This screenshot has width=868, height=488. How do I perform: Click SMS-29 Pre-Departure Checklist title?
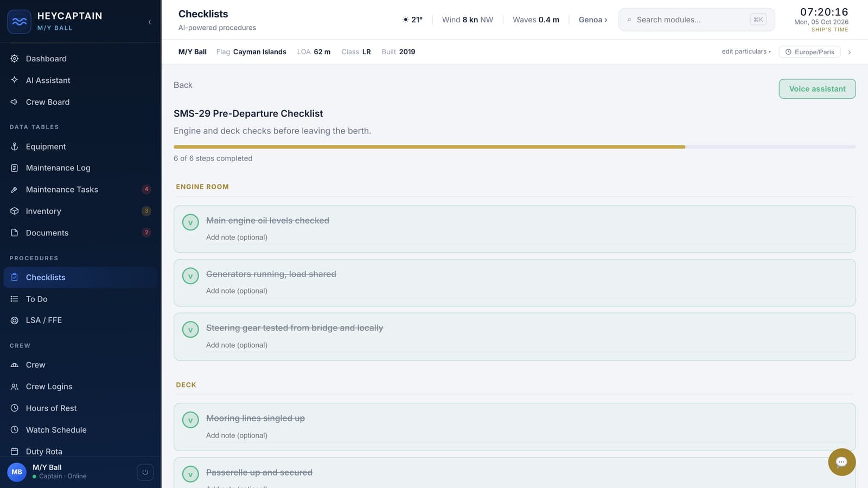click(x=248, y=113)
